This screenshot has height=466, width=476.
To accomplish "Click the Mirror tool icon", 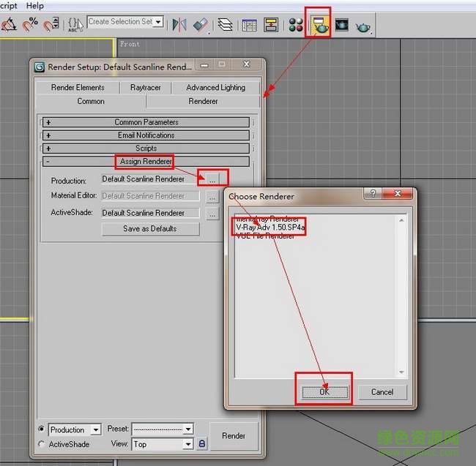I will 179,25.
